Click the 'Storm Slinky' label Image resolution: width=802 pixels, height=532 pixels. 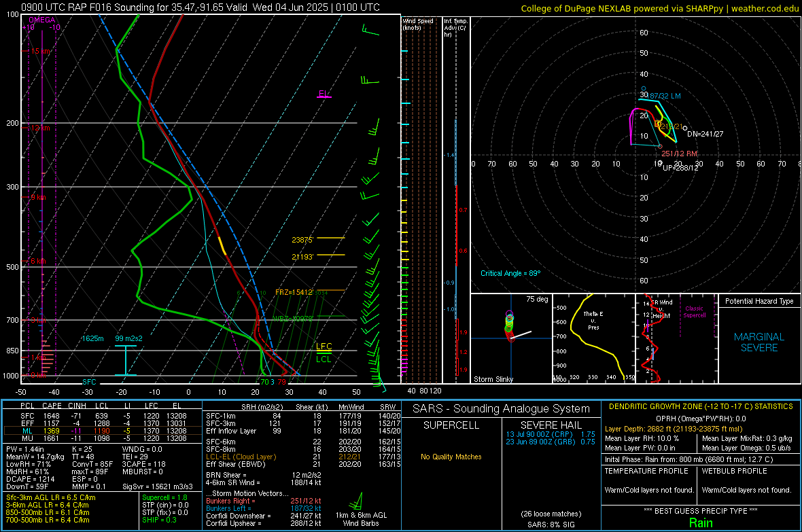tap(493, 379)
